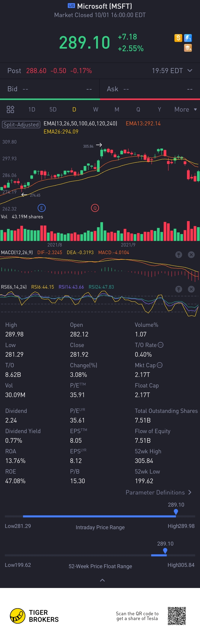Tap the 289.10 last price
This screenshot has height=644, width=200.
coord(84,42)
